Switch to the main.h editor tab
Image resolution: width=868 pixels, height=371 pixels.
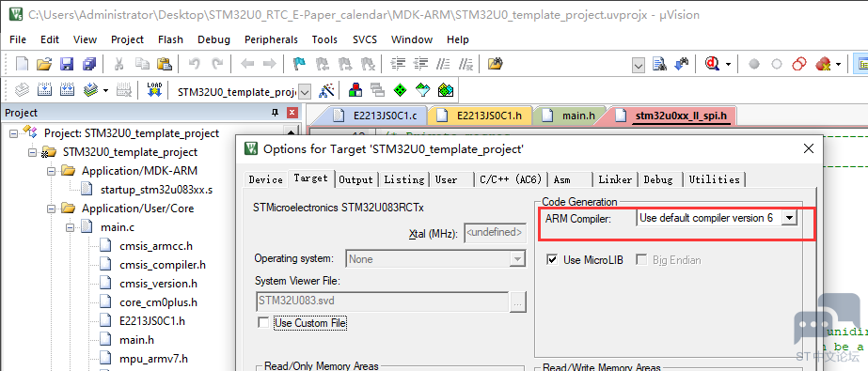coord(571,116)
